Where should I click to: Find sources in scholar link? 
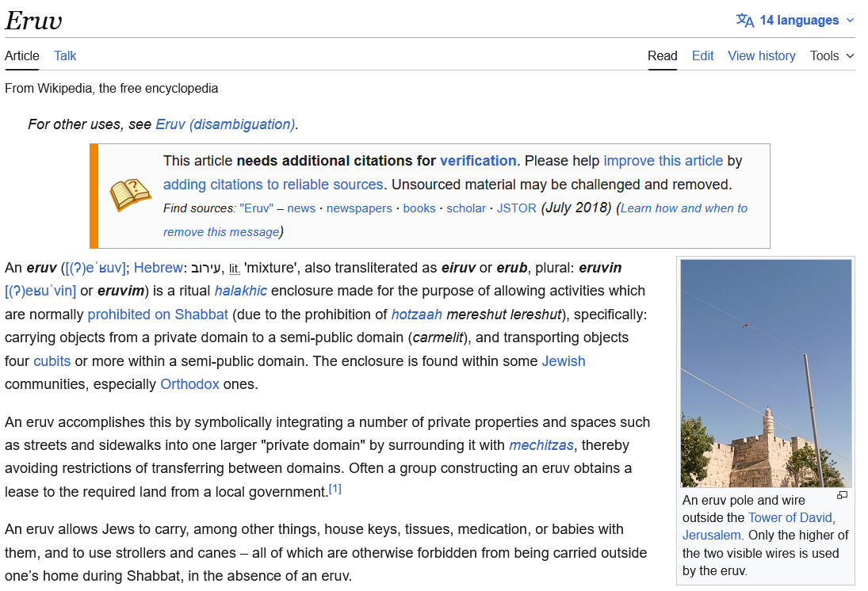pos(466,208)
